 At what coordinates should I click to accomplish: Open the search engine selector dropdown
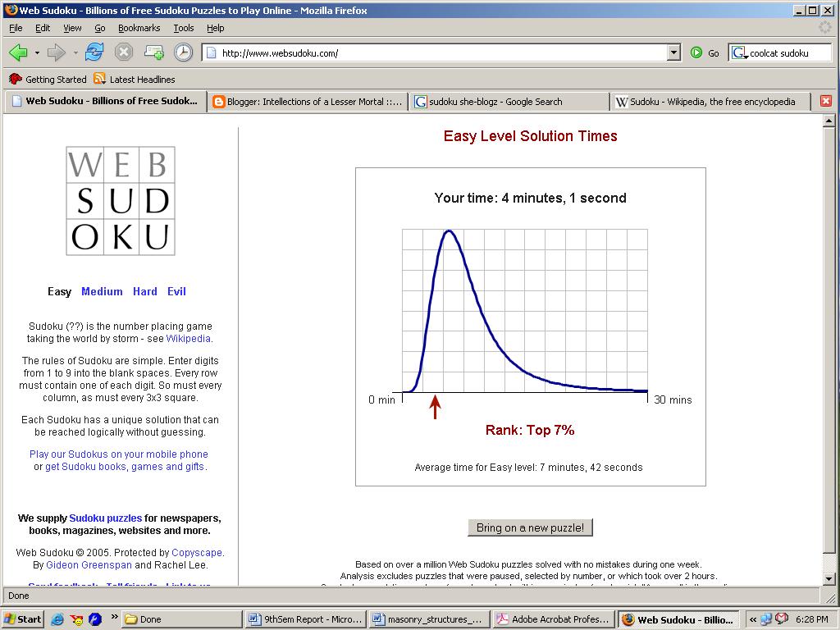[739, 53]
